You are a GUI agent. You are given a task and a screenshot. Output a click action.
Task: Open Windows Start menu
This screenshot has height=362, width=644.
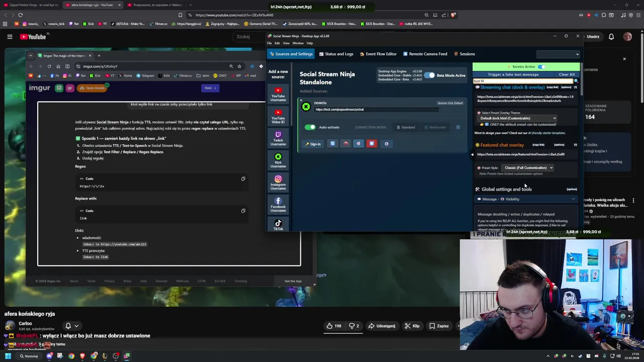pos(8,356)
